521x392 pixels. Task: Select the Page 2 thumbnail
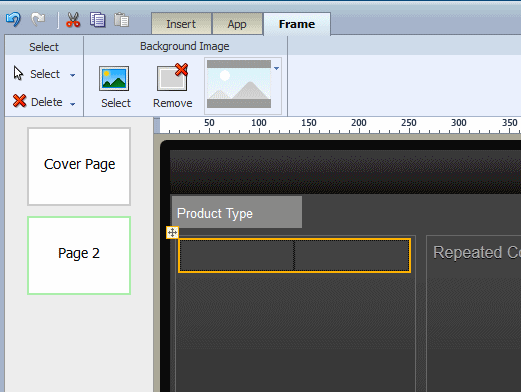[x=79, y=255]
